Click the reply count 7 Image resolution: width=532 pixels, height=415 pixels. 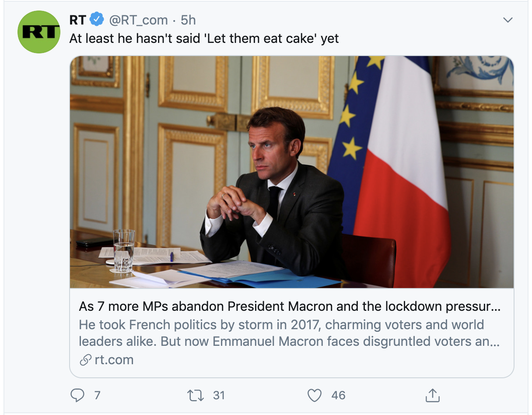click(97, 395)
